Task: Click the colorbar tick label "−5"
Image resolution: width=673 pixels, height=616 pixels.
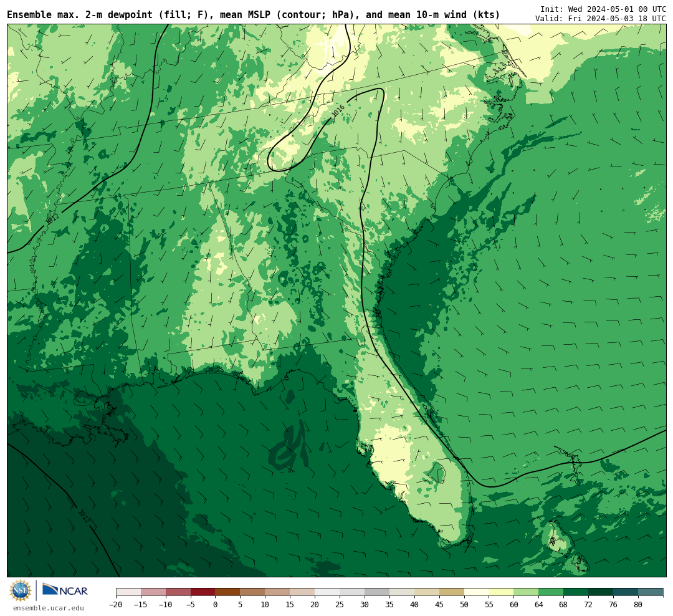Action: pos(191,604)
